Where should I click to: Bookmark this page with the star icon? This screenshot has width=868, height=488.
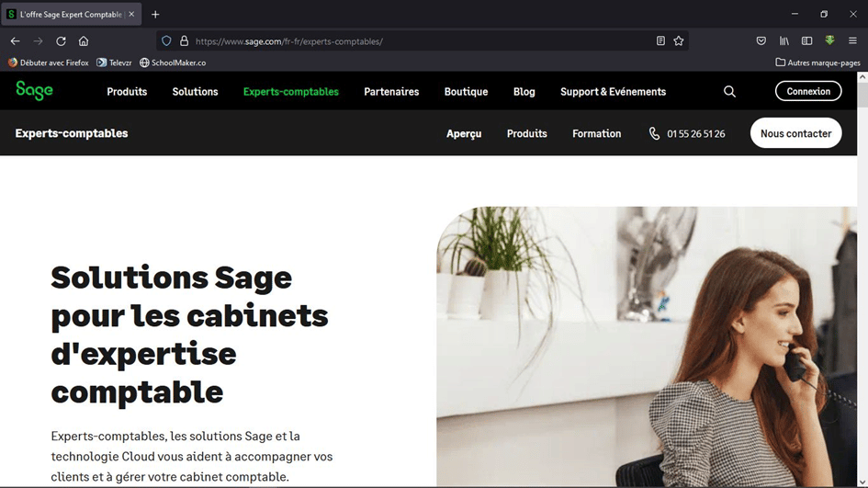coord(679,41)
